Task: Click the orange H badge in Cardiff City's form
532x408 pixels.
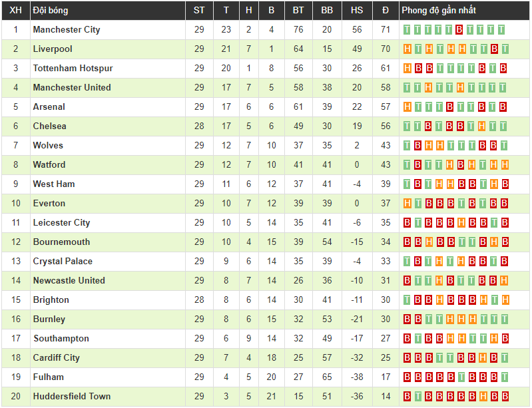Action: tap(483, 357)
